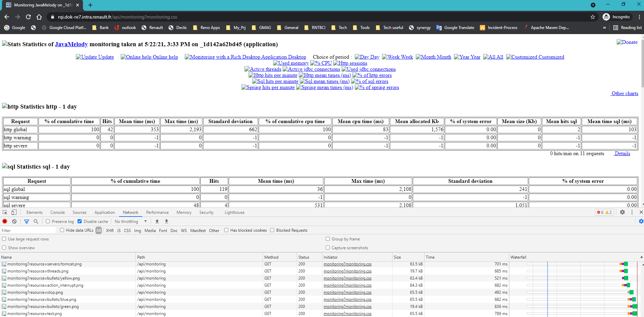Select the XHR filter type
644x317 pixels.
point(110,231)
